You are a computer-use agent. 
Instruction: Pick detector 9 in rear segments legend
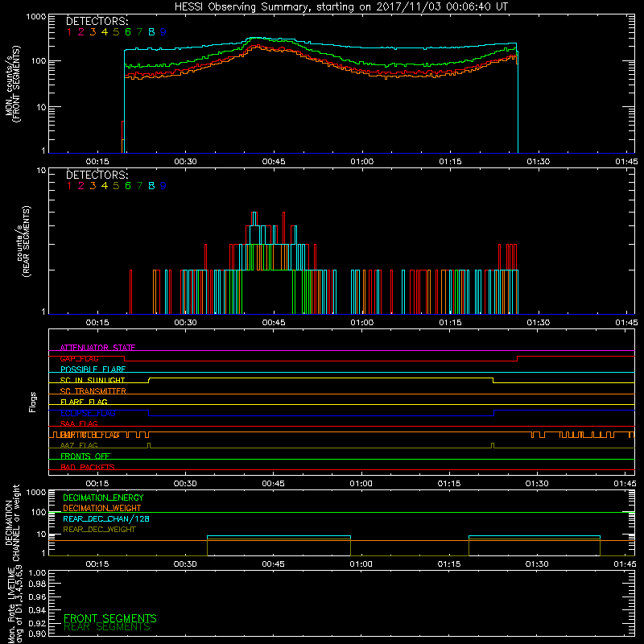tap(163, 186)
